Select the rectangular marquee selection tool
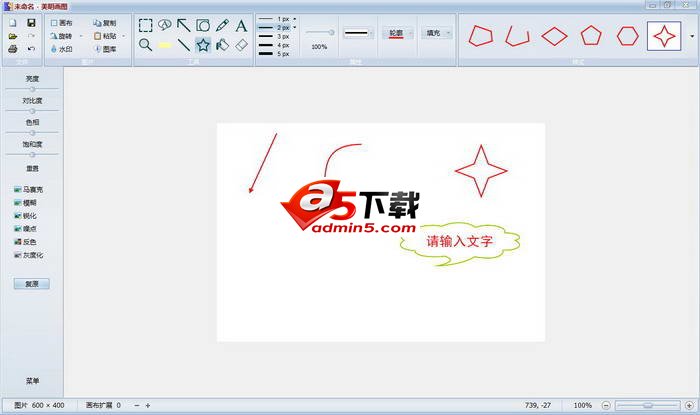700x415 pixels. pyautogui.click(x=146, y=25)
